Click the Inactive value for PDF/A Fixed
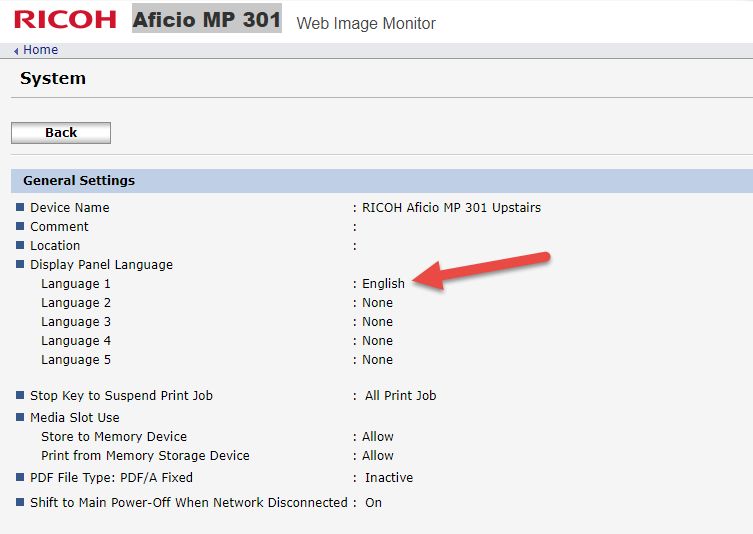 389,478
